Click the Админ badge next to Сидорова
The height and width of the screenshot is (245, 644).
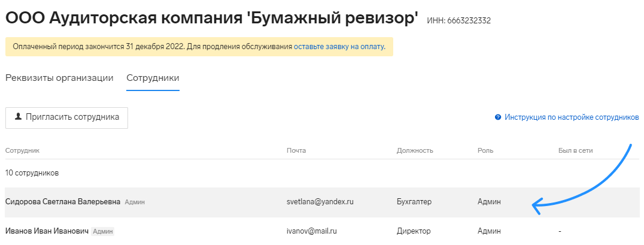point(135,202)
